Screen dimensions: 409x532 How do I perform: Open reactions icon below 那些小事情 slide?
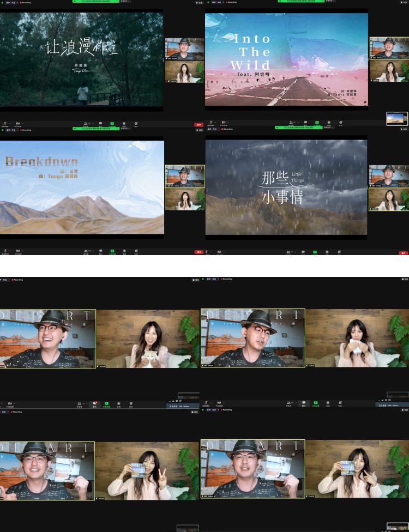click(x=339, y=252)
